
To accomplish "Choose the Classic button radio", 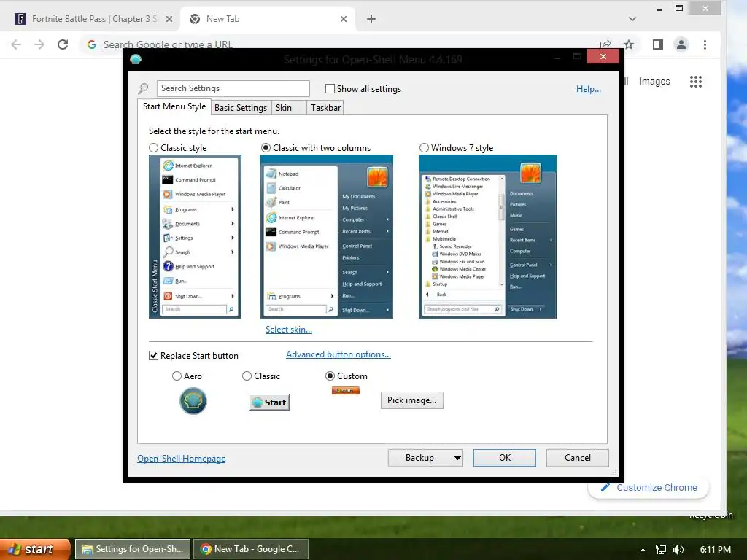I will click(x=247, y=376).
